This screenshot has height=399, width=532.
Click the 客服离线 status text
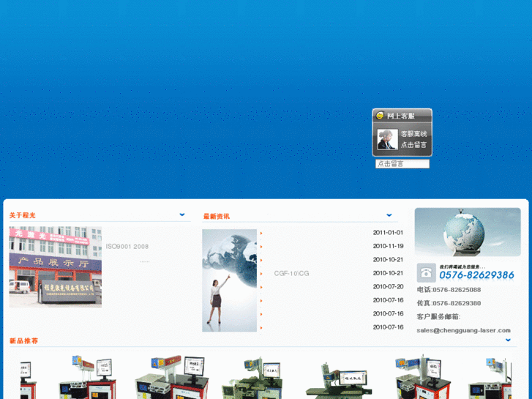click(413, 134)
